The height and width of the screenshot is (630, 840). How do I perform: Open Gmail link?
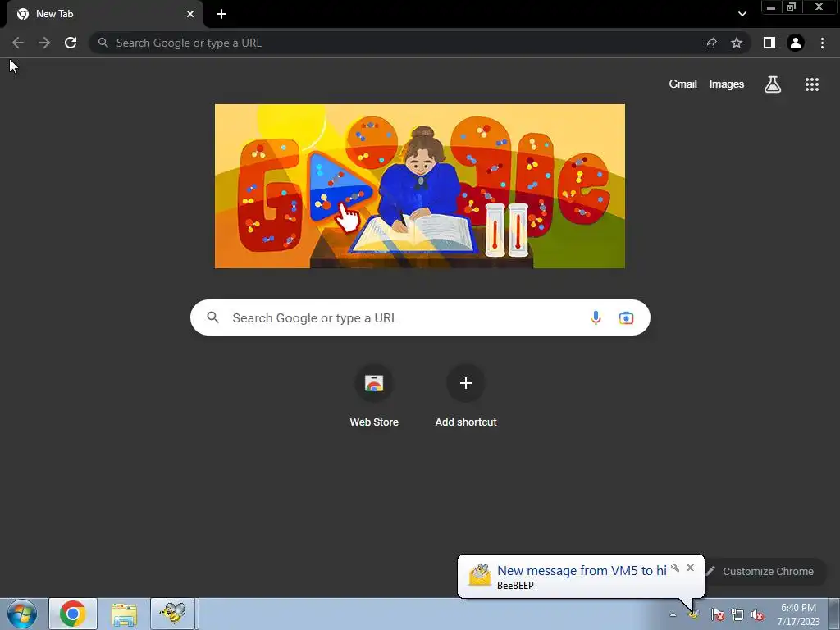pos(682,84)
